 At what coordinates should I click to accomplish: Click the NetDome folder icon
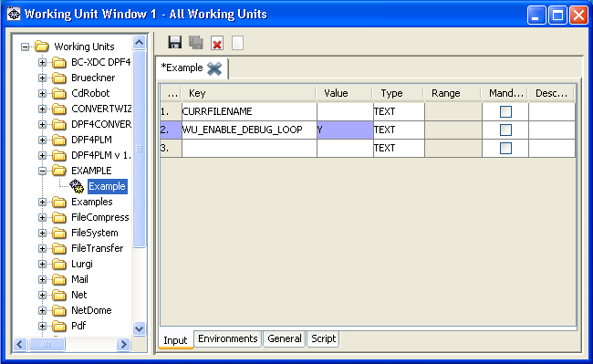[x=59, y=310]
